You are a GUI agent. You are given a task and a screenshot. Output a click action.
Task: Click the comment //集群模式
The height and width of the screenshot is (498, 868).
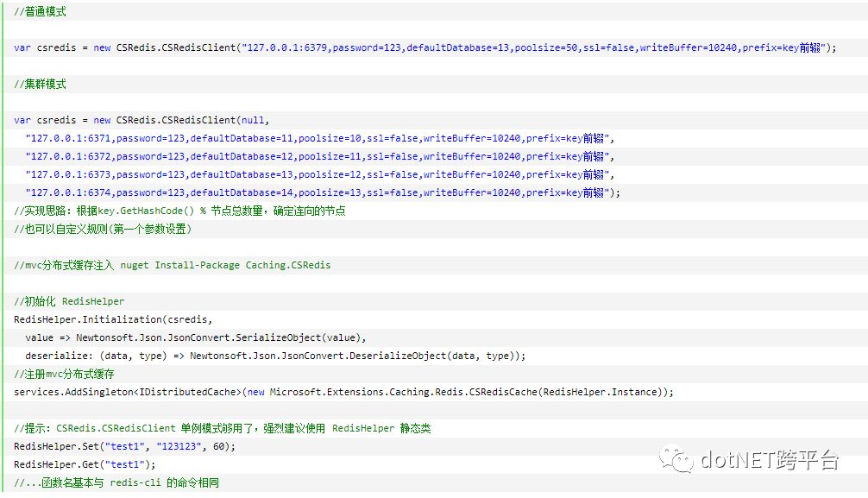[40, 85]
